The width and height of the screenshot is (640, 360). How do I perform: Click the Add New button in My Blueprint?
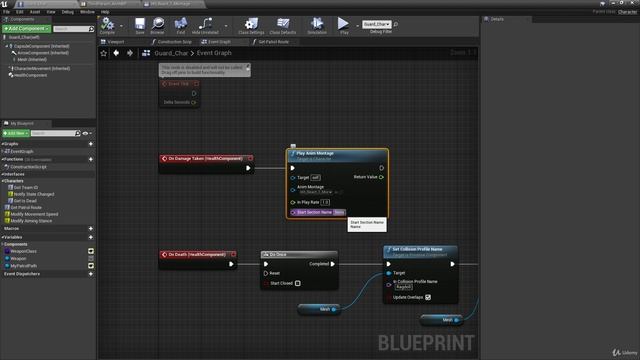pyautogui.click(x=16, y=133)
